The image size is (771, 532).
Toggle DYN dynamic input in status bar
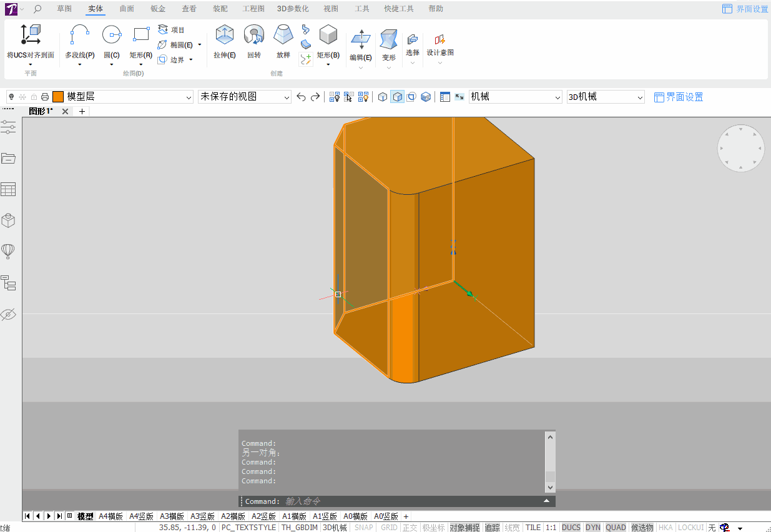[x=593, y=528]
